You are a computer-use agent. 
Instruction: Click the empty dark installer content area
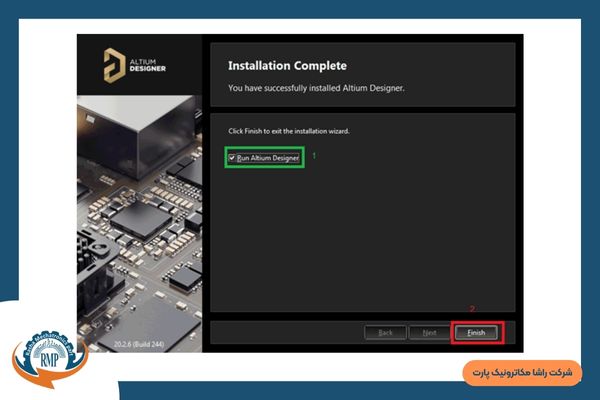coord(360,240)
